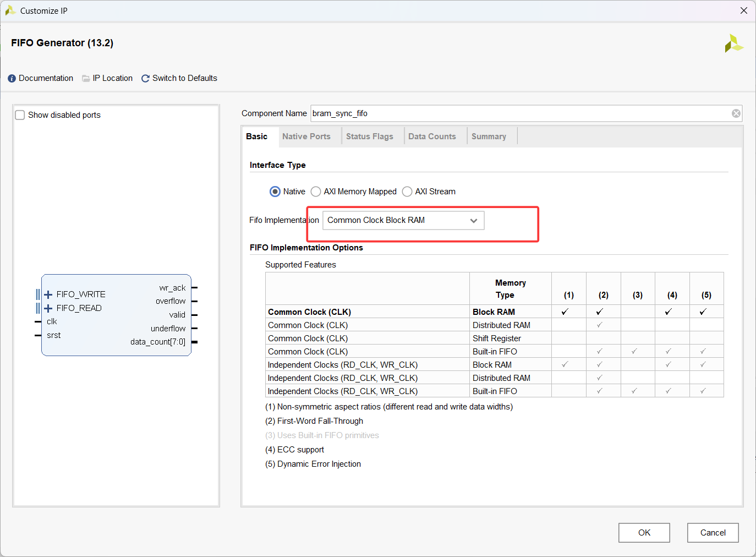Click the First-Word Fall-Through footnote
This screenshot has height=557, width=756.
click(x=314, y=421)
